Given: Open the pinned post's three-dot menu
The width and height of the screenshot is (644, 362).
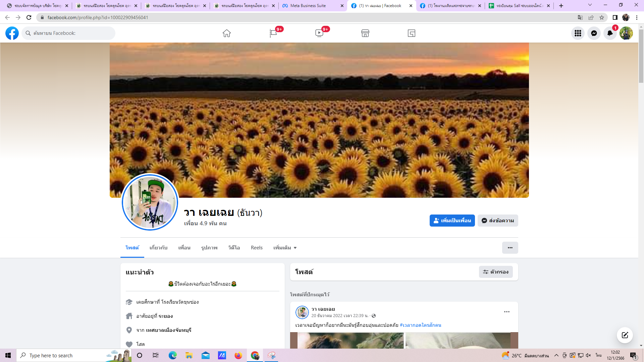Looking at the screenshot, I should pos(506,312).
